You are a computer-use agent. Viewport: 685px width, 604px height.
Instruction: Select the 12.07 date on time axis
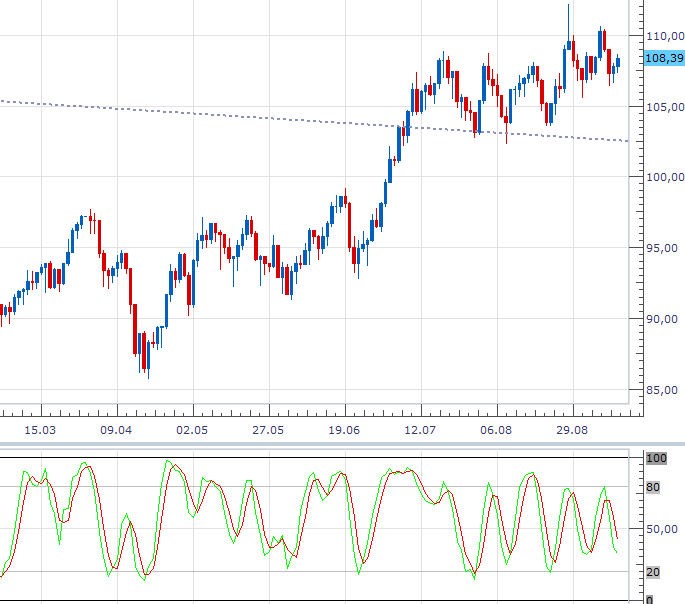pyautogui.click(x=420, y=429)
